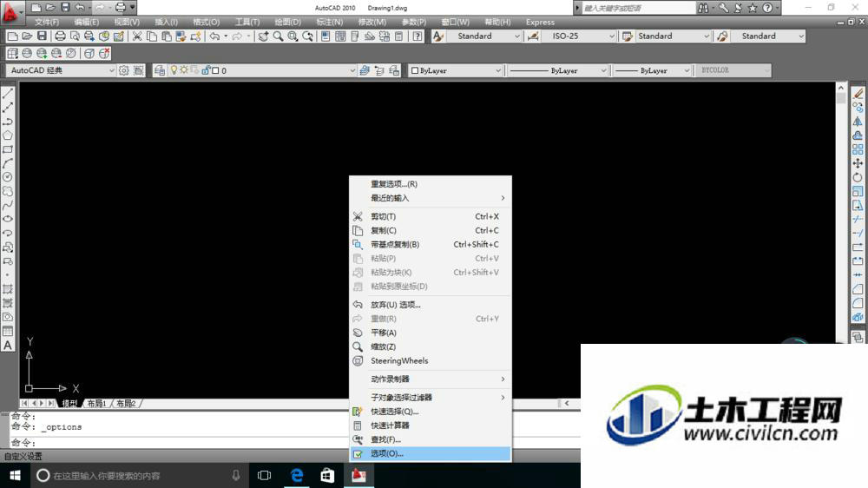Viewport: 868px width, 488px height.
Task: Open the ISO-25 dimension style dropdown
Action: tap(580, 36)
